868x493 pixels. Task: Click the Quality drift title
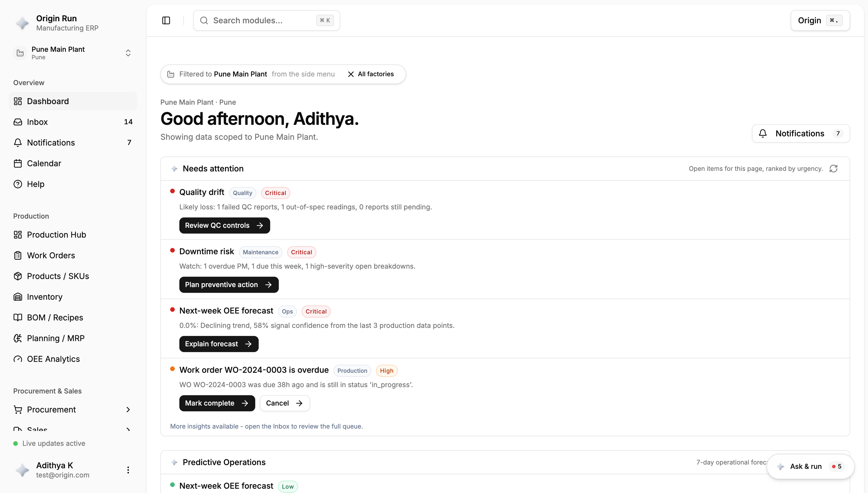201,192
